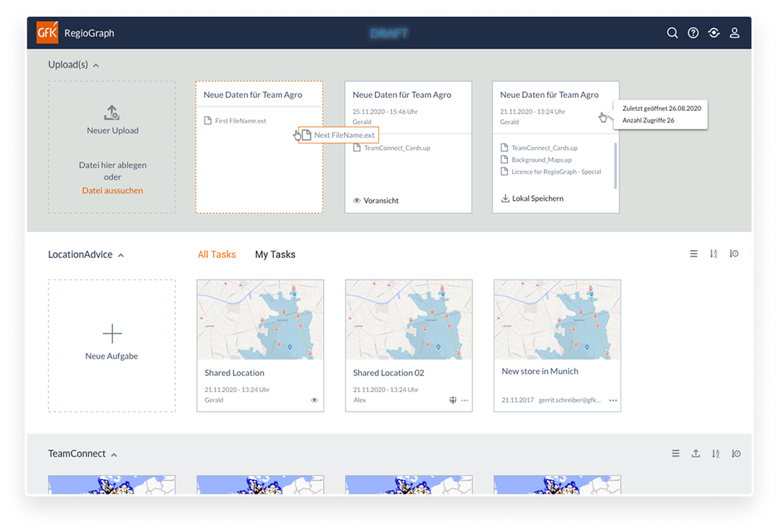Click the team share icon on Shared Location 02
779x532 pixels.
tap(453, 400)
